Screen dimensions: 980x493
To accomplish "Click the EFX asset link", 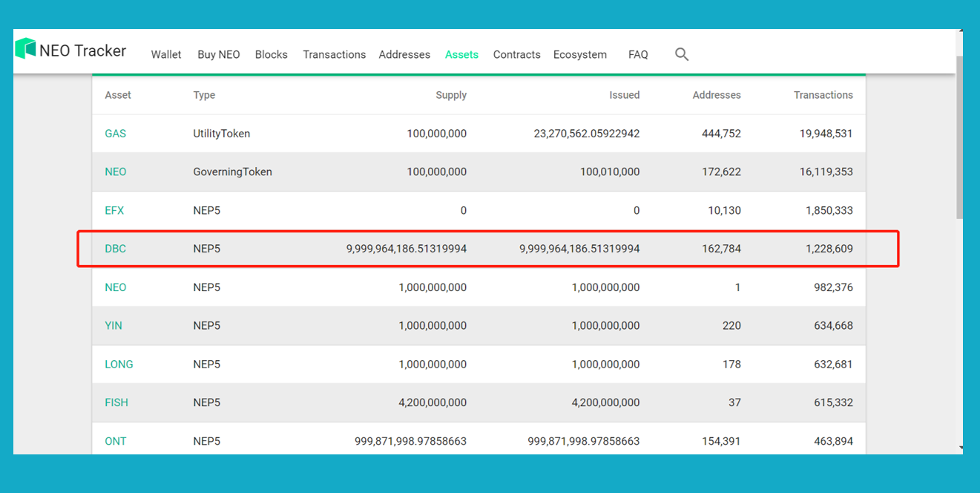I will [x=114, y=211].
